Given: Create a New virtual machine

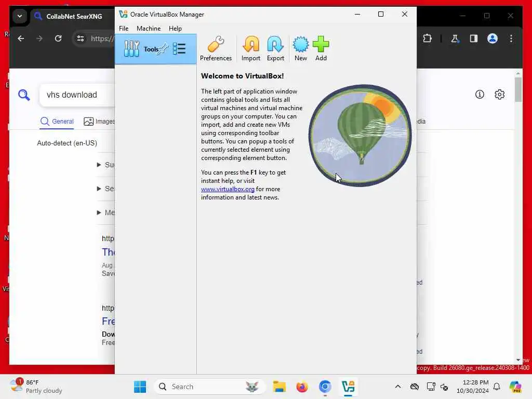Looking at the screenshot, I should tap(301, 49).
